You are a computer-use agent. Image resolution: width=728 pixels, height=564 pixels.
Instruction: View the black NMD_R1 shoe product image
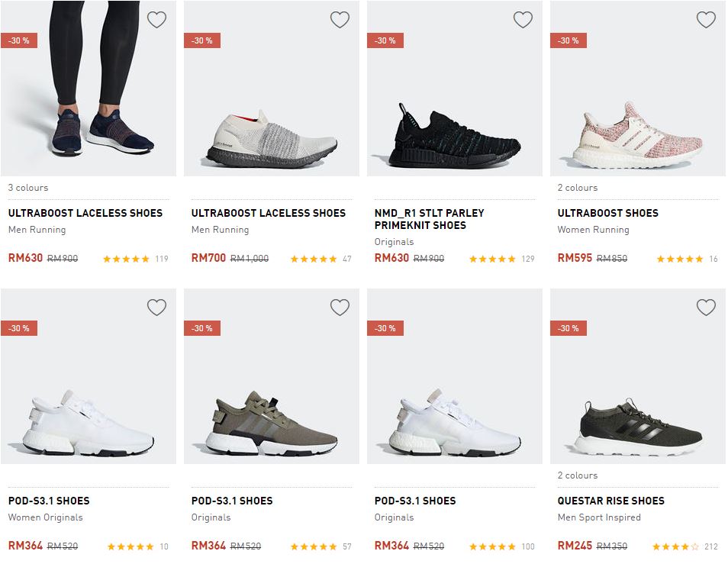pos(454,137)
